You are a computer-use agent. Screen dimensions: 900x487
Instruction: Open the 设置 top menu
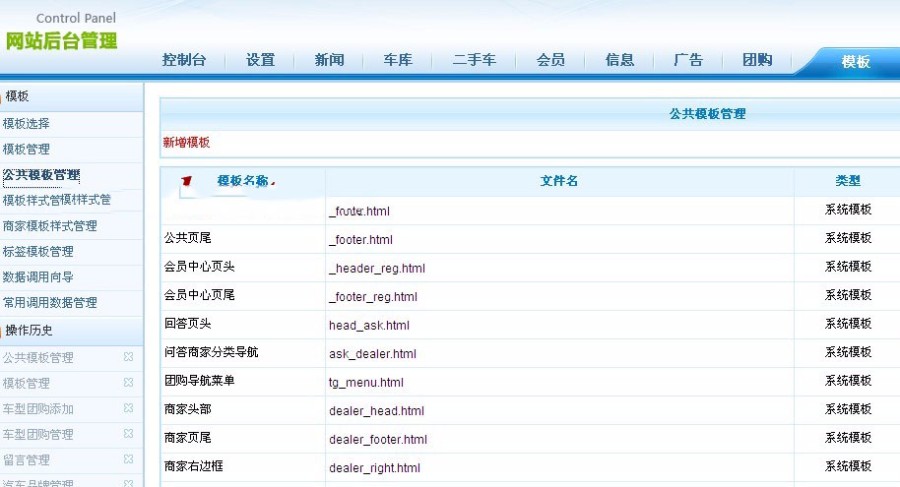260,60
